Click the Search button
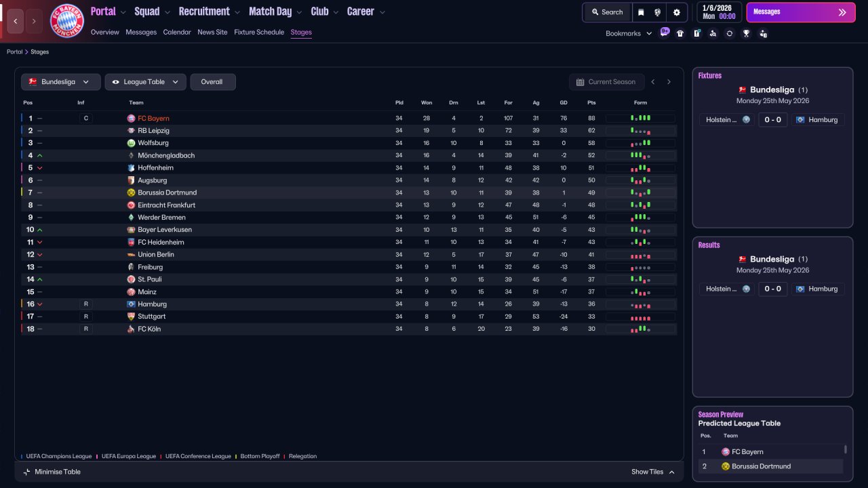Screen dimensions: 868x488 pyautogui.click(x=607, y=12)
